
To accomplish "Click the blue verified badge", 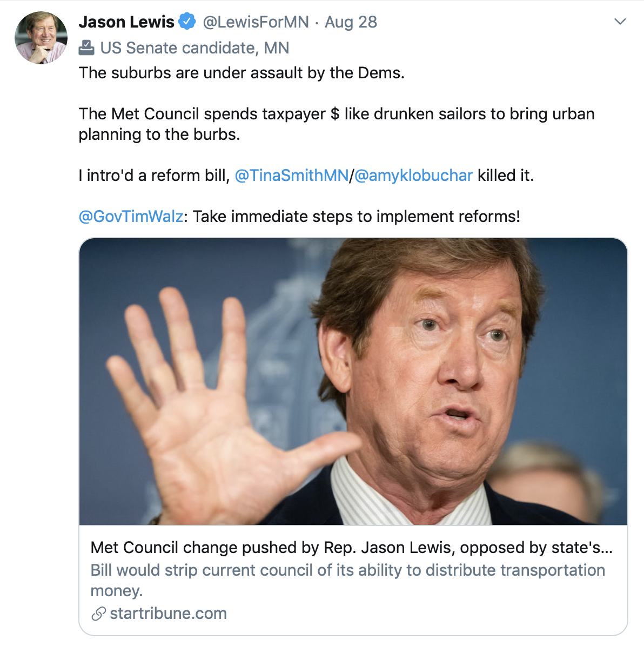I will pyautogui.click(x=187, y=22).
